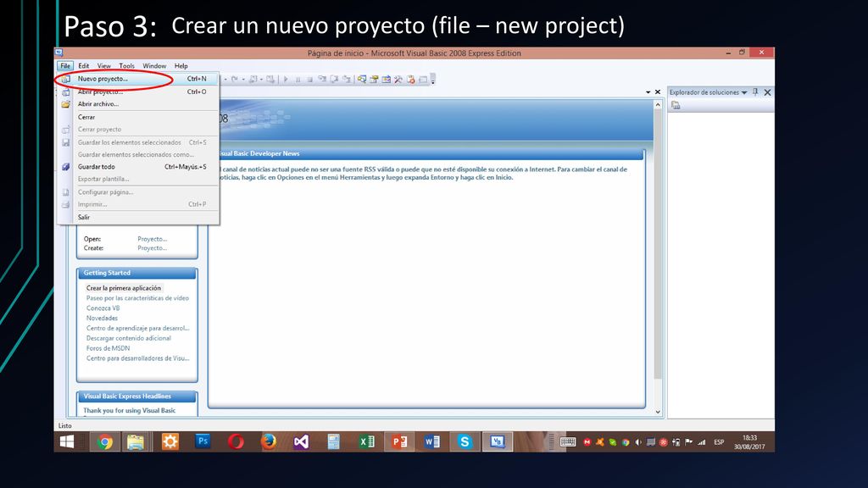Click the 'Foros de MSDN' link
Screen dimensions: 868x488
(108, 348)
